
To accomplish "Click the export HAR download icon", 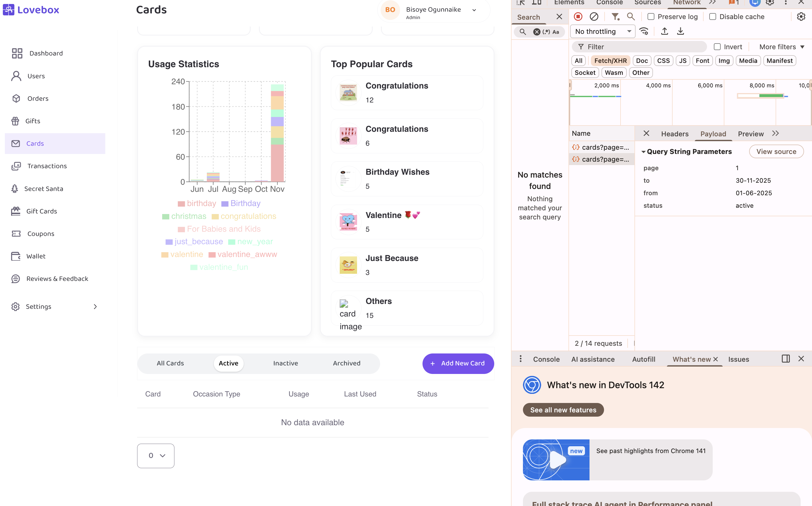I will coord(680,32).
